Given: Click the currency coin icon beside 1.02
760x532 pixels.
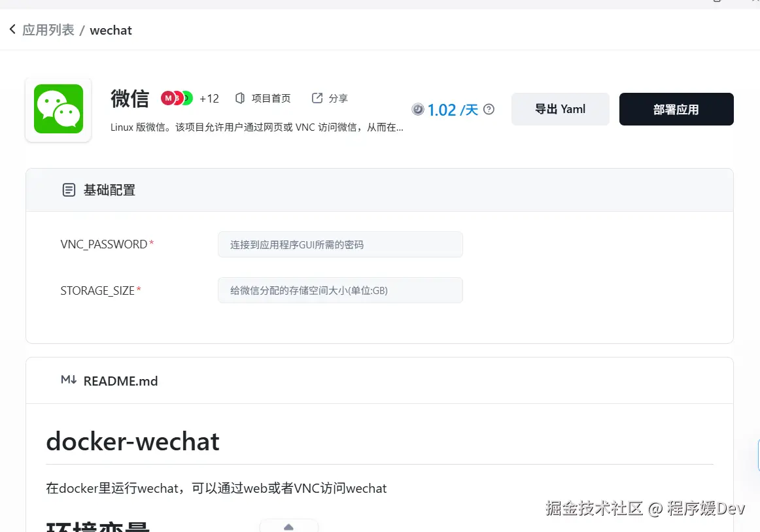Looking at the screenshot, I should click(418, 110).
